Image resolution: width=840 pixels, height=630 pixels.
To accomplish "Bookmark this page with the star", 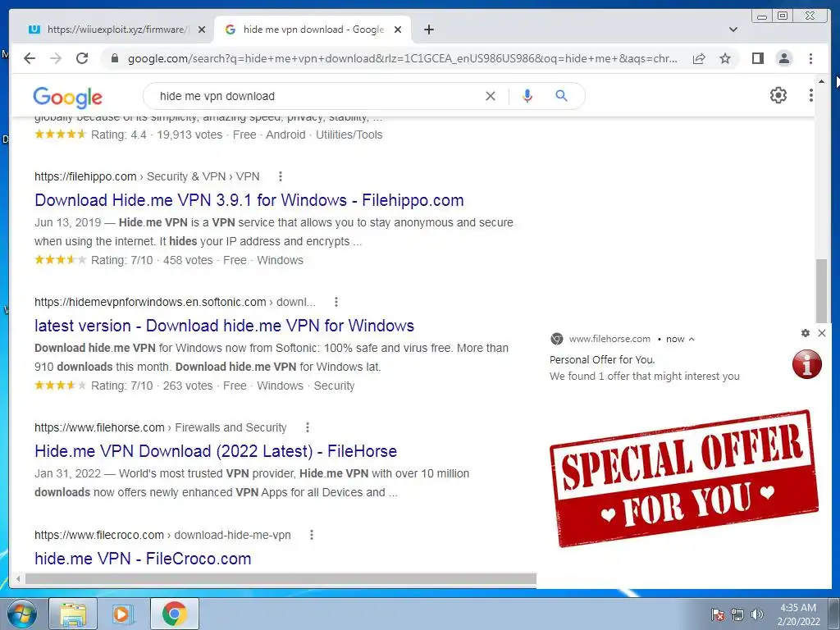I will (x=725, y=58).
